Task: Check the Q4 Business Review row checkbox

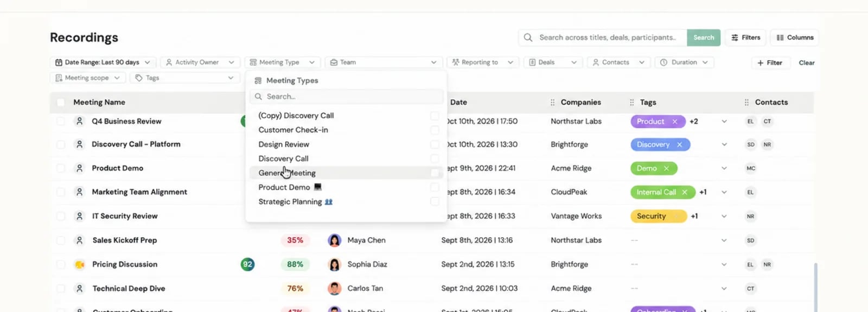Action: 61,121
